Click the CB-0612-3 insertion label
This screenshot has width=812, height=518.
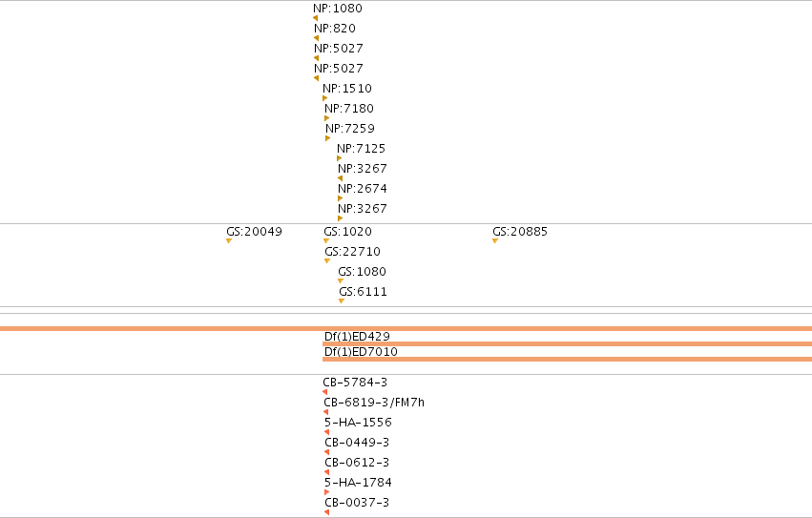click(357, 463)
